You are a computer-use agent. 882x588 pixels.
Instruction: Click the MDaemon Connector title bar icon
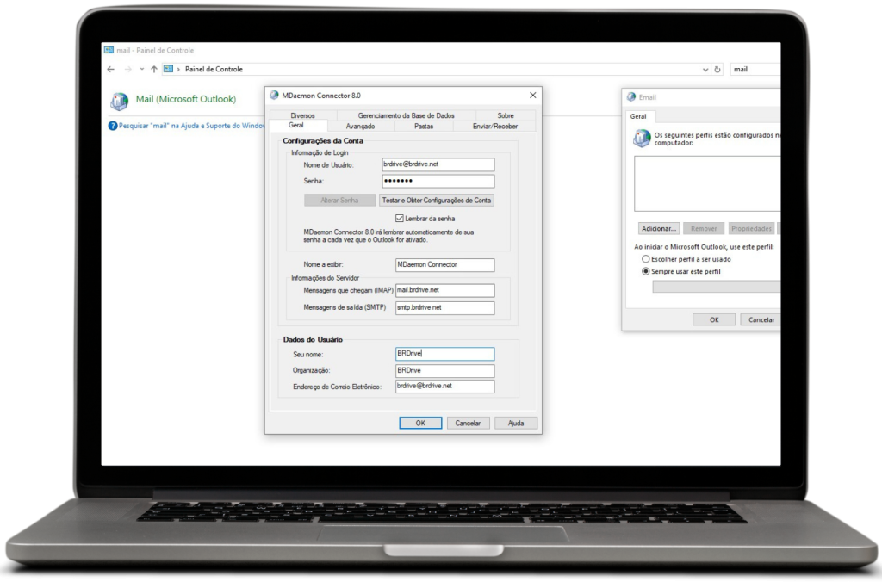[274, 95]
